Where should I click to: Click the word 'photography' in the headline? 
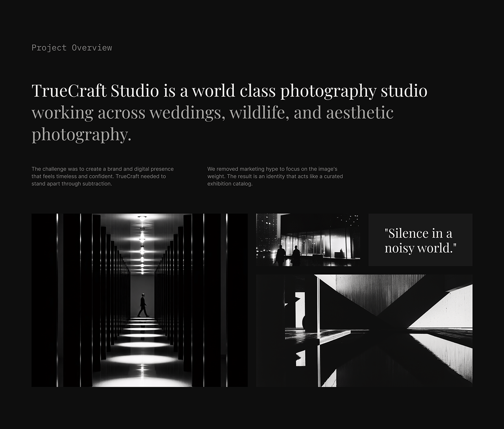click(x=328, y=90)
